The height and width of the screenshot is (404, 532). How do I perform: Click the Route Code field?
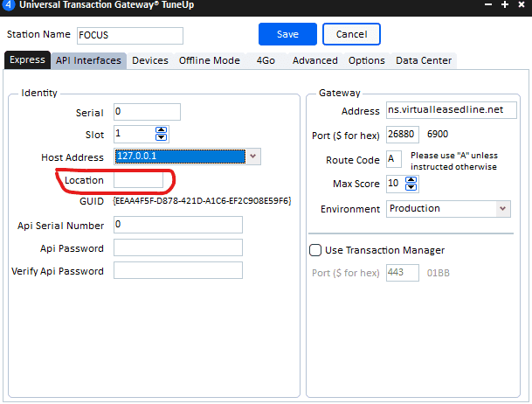click(393, 159)
